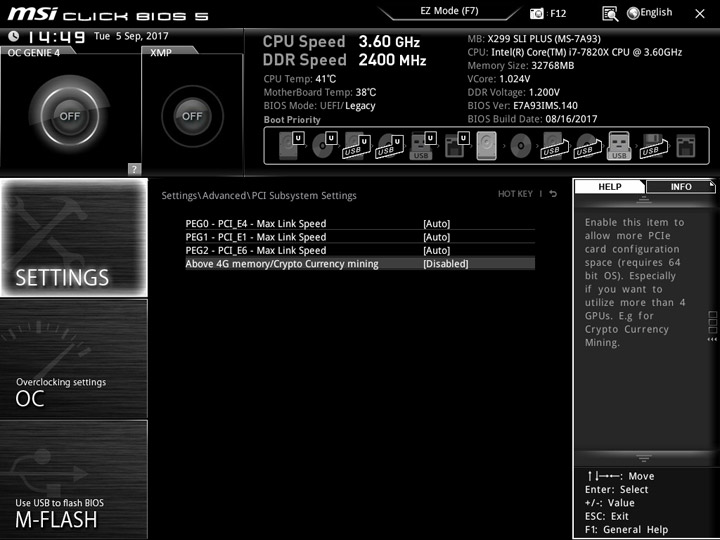Image resolution: width=720 pixels, height=540 pixels.
Task: Click the OC GENIE 4 tab label
Action: pyautogui.click(x=34, y=52)
